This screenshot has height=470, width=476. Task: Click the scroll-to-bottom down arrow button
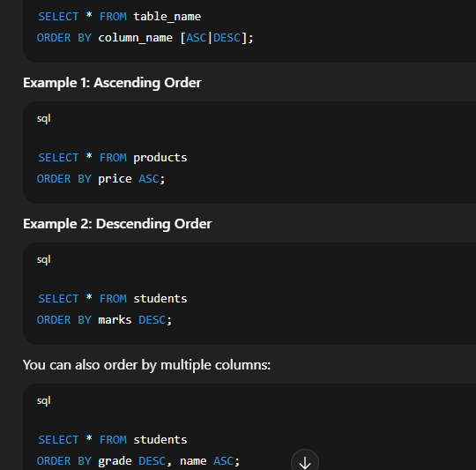pyautogui.click(x=305, y=462)
